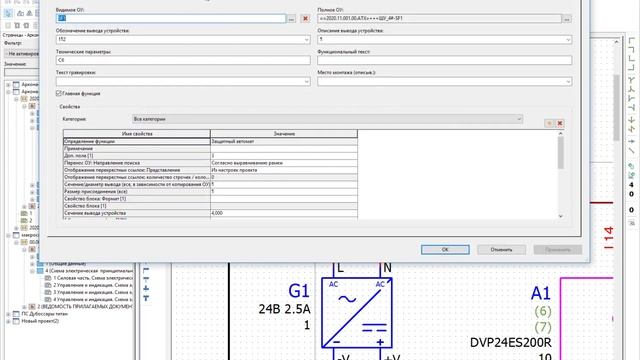This screenshot has height=360, width=640.
Task: Click the Значение filter field in navigator
Action: pyautogui.click(x=21, y=72)
